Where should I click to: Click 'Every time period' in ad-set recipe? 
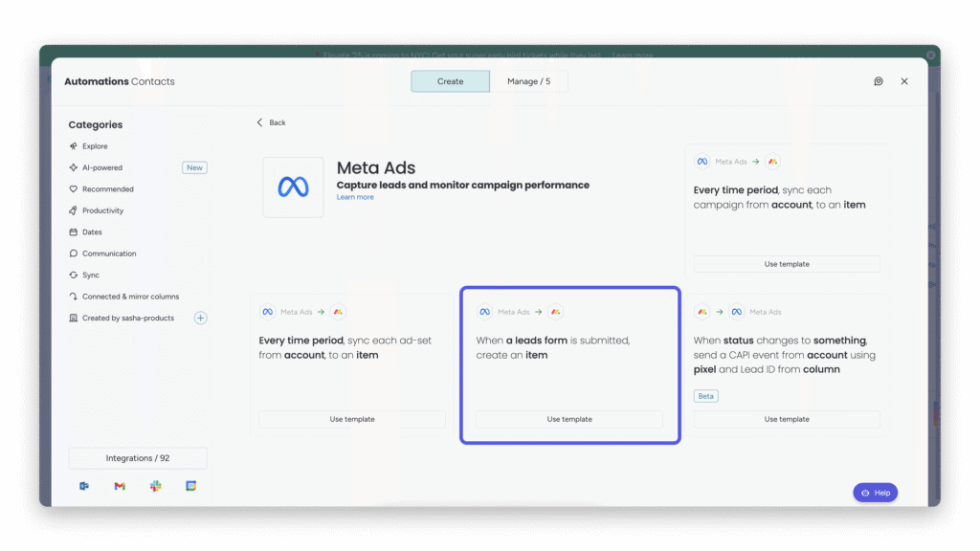coord(301,341)
